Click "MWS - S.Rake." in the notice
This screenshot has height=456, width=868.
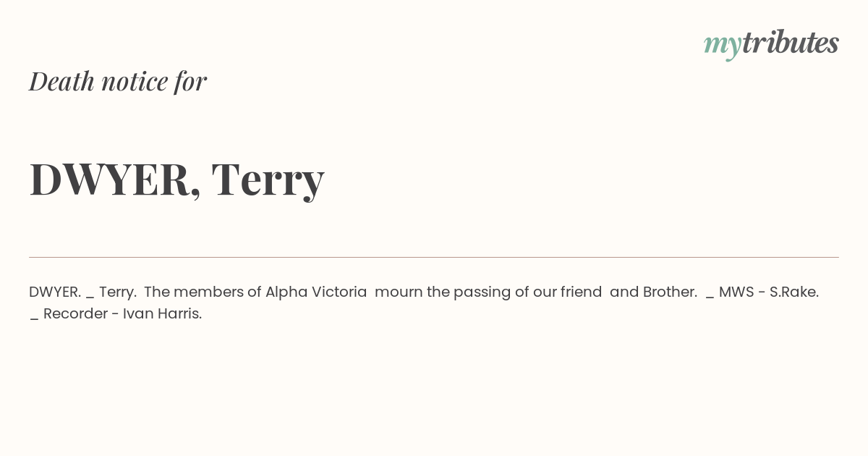[x=769, y=292]
